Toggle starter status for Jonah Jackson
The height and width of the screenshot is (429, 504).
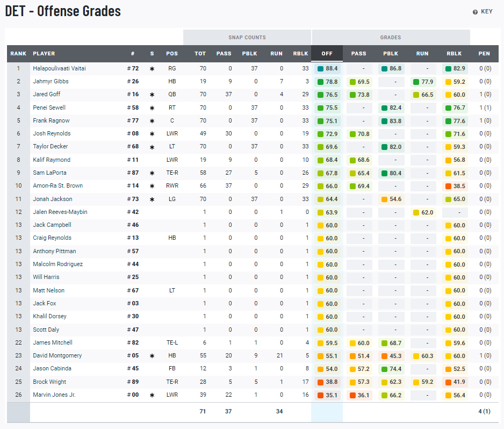coord(152,198)
